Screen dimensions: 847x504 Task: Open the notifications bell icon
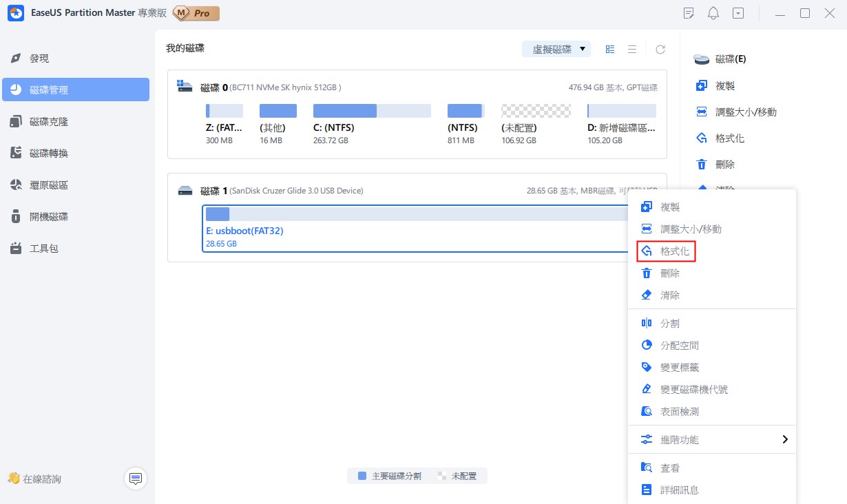[x=713, y=13]
